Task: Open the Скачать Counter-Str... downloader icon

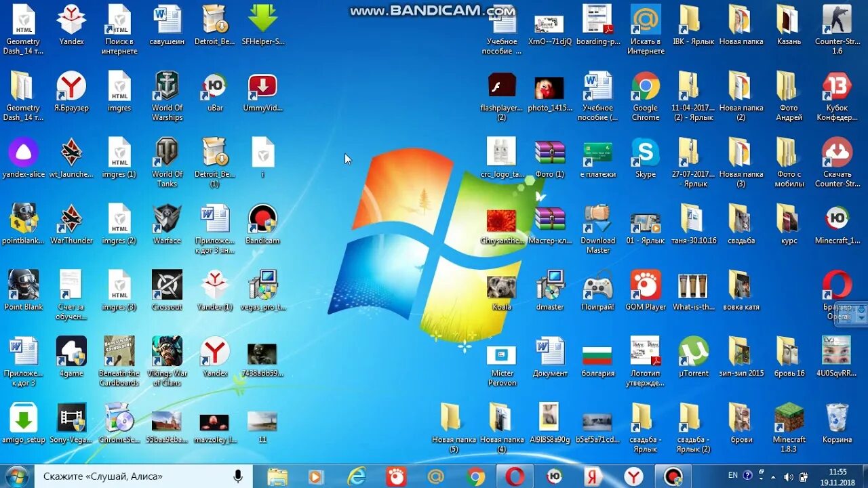Action: [837, 162]
